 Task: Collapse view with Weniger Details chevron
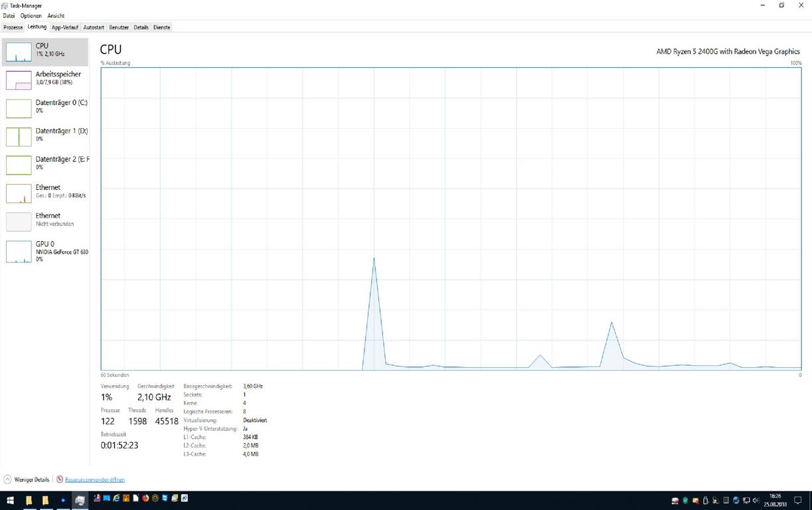pyautogui.click(x=8, y=479)
